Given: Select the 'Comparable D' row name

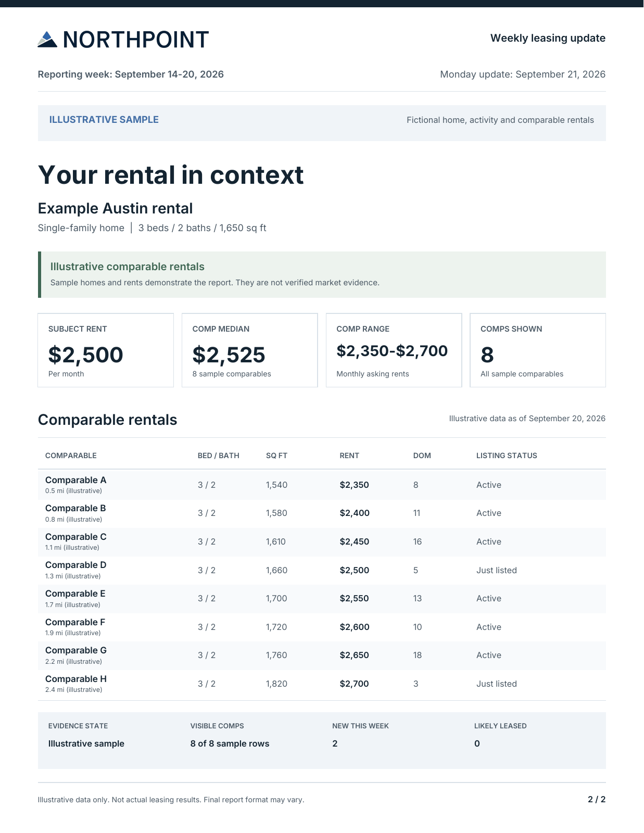Looking at the screenshot, I should pyautogui.click(x=76, y=565).
